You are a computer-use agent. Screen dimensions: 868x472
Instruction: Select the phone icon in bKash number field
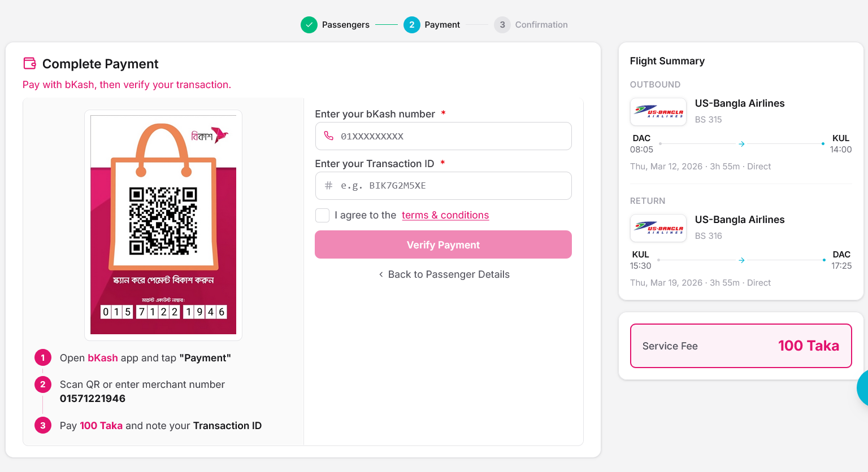coord(328,136)
